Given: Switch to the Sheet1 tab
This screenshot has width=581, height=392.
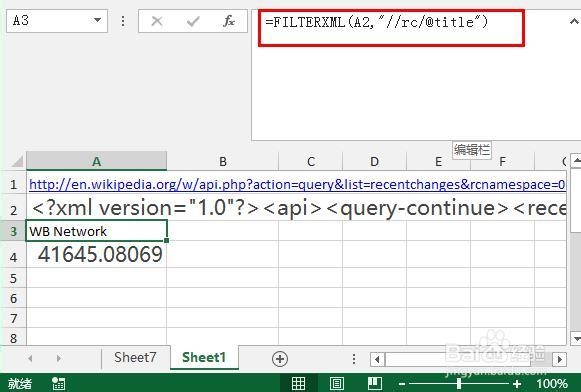Looking at the screenshot, I should pos(204,358).
